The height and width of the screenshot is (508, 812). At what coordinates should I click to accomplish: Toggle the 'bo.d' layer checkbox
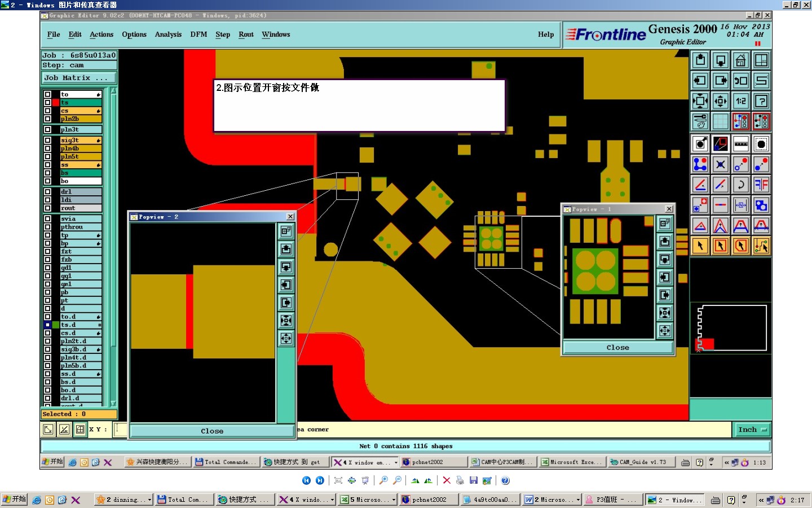click(x=47, y=390)
